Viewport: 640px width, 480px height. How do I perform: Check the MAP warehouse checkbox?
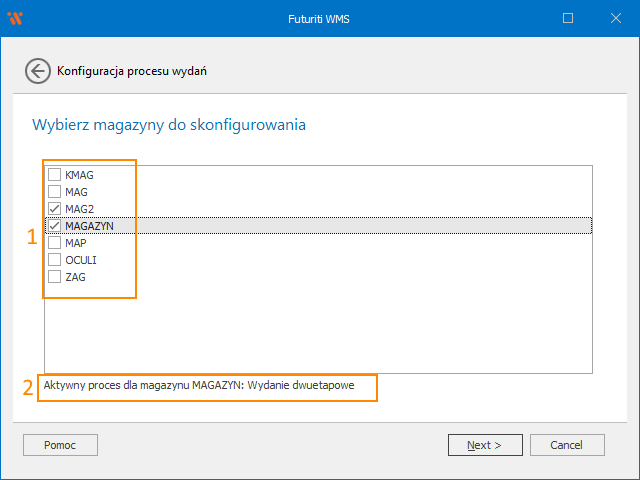pos(55,243)
